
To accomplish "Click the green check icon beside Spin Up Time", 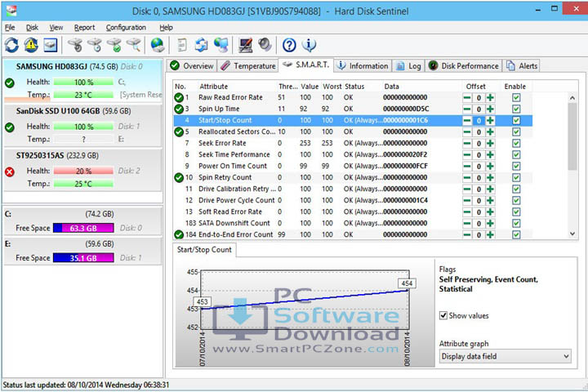I will tap(179, 109).
